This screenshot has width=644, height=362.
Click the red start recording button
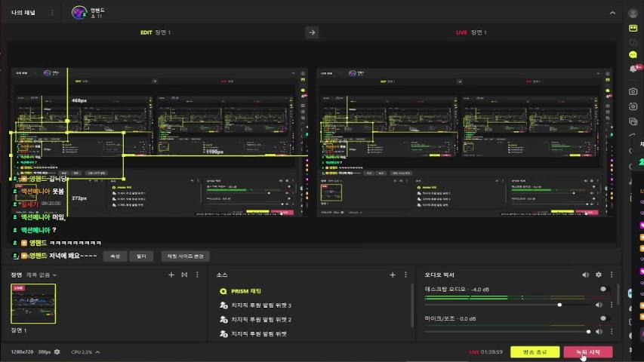[x=587, y=352]
